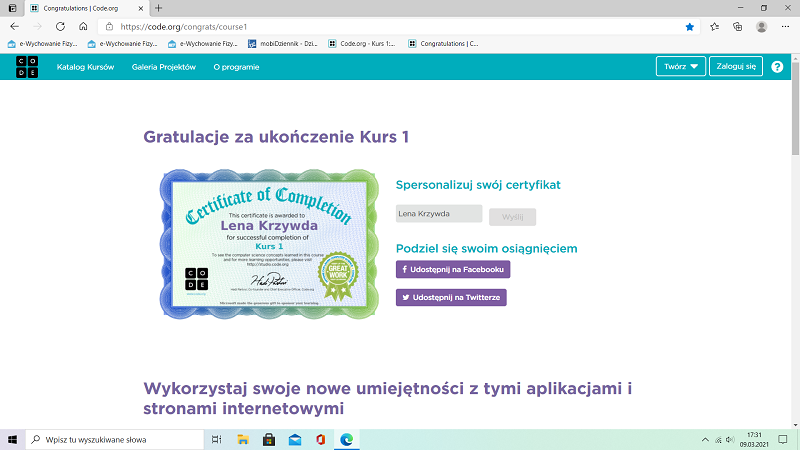Screen dimensions: 800x450
Task: Go to browser home page icon
Action: [86, 26]
